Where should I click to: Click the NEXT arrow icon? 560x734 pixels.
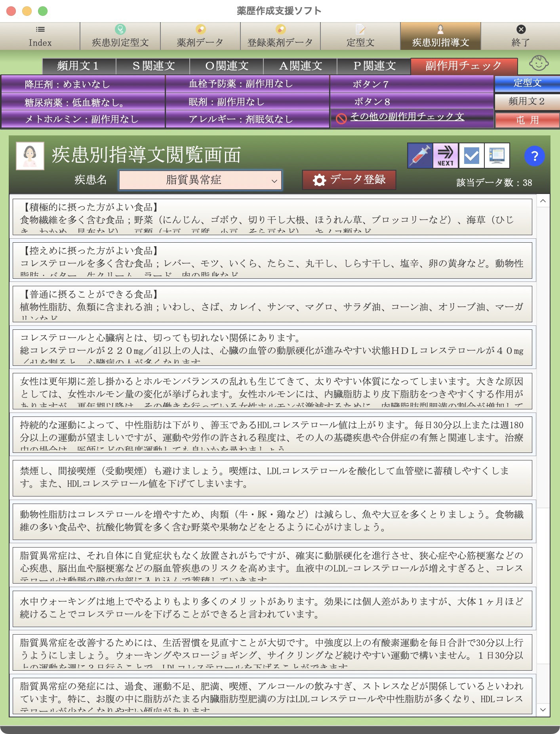coord(446,156)
